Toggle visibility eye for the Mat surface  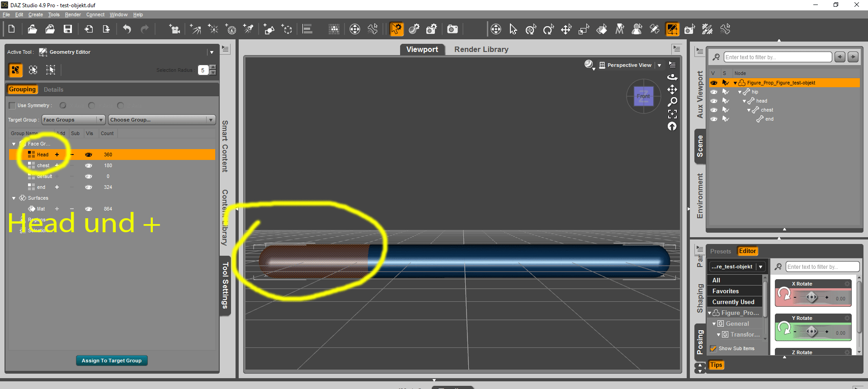(x=89, y=209)
